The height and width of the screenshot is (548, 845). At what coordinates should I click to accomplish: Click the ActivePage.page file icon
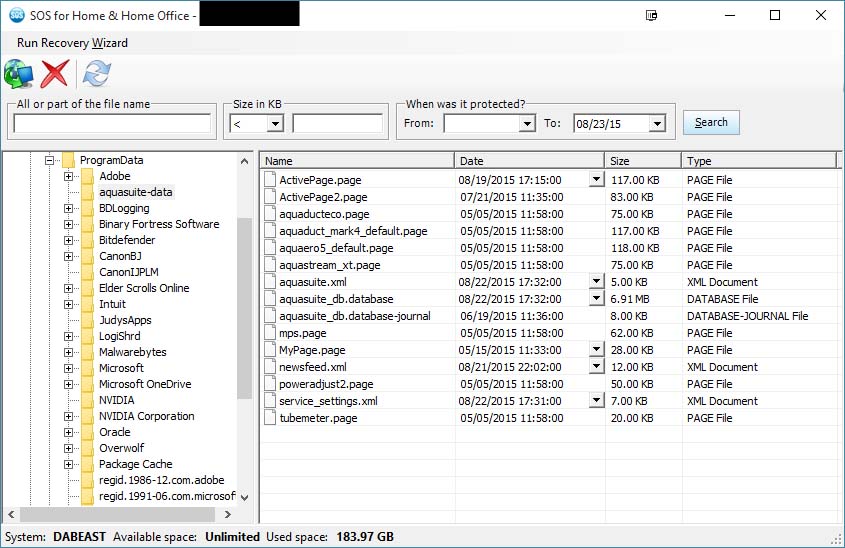point(270,180)
